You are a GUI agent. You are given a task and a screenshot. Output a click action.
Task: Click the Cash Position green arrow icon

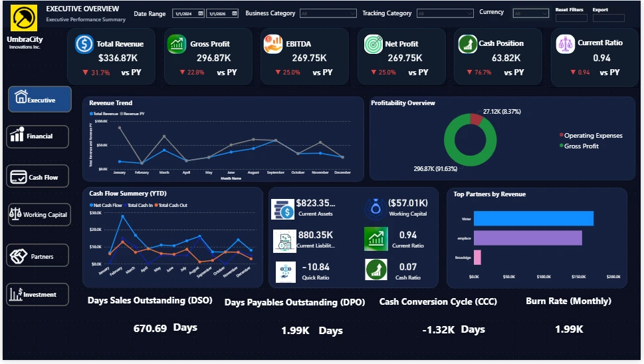click(x=467, y=44)
